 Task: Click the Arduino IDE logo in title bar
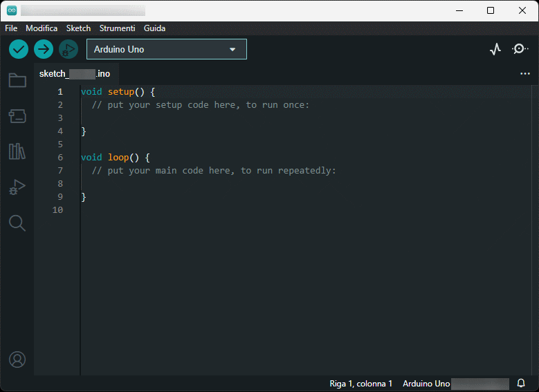[12, 10]
